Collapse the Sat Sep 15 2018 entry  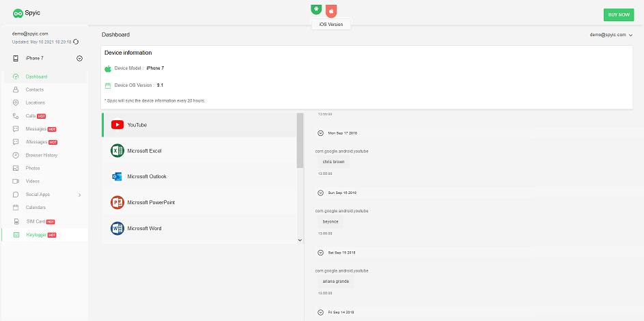tap(320, 253)
